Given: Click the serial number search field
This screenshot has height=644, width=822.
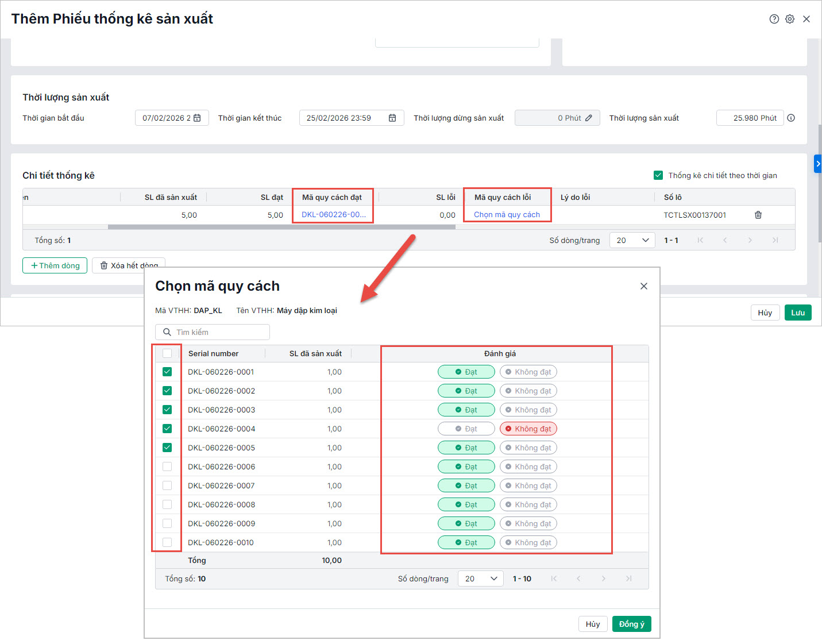Looking at the screenshot, I should pos(213,332).
